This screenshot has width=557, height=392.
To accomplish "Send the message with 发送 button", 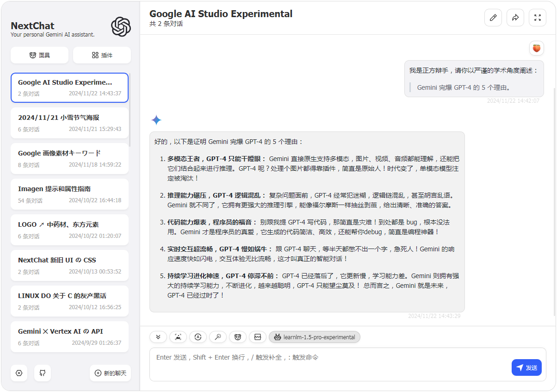I will point(526,367).
